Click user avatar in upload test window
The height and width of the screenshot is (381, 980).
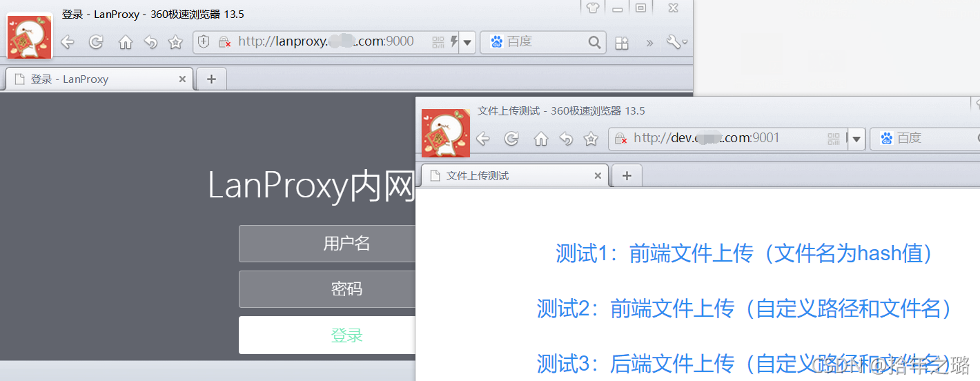coord(446,133)
